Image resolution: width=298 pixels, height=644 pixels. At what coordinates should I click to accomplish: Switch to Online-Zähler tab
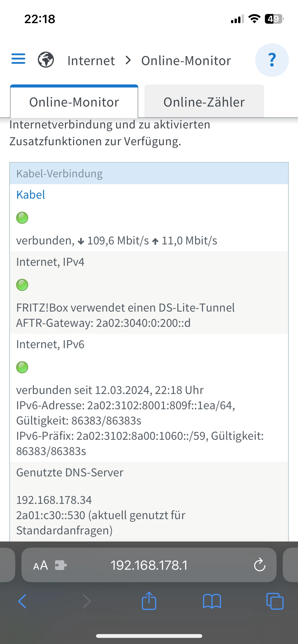(x=204, y=102)
